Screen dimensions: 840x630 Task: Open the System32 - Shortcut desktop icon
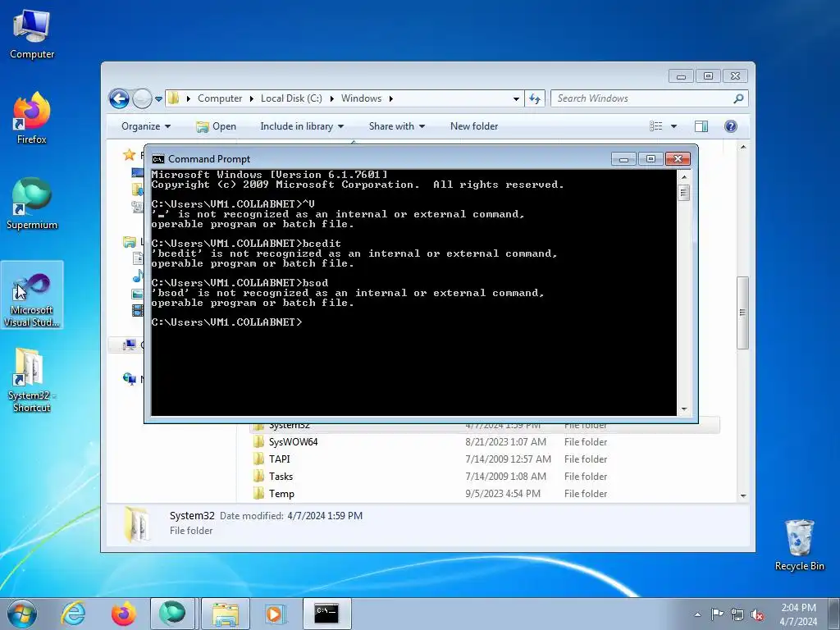(x=32, y=381)
